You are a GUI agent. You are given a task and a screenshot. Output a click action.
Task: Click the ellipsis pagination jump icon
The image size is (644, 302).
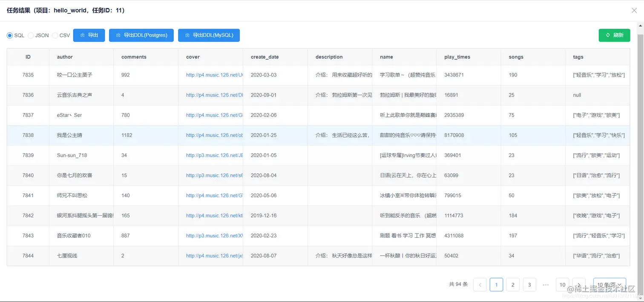(546, 285)
